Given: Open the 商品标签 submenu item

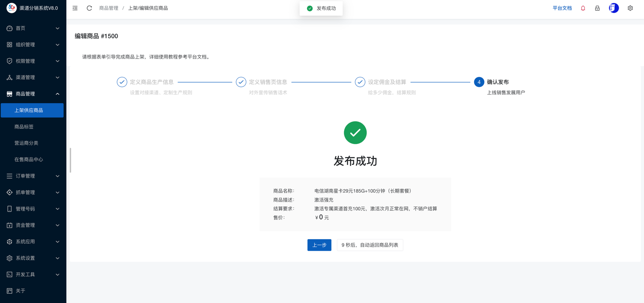Looking at the screenshot, I should coord(24,127).
